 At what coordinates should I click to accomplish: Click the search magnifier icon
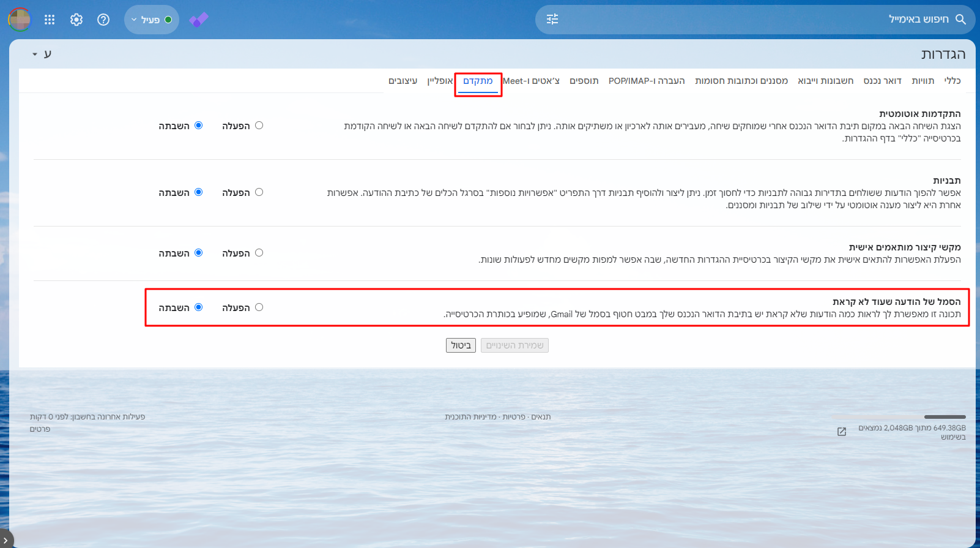[960, 20]
